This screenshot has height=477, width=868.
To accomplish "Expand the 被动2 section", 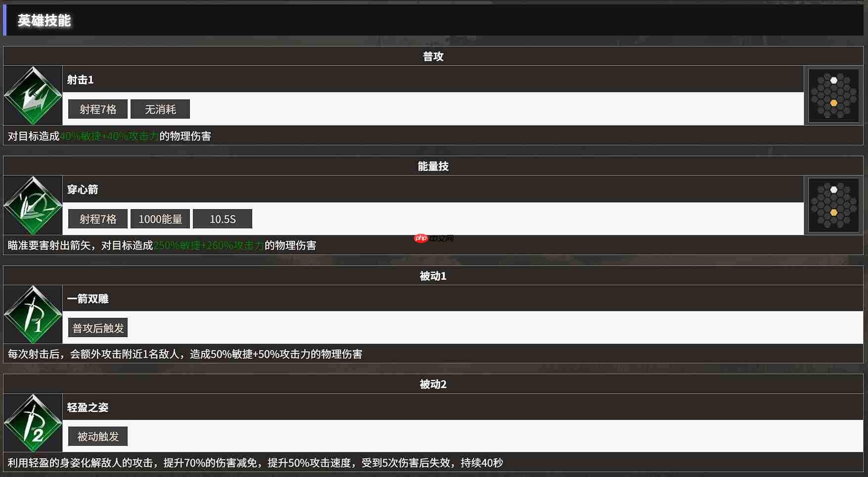I will click(x=434, y=384).
